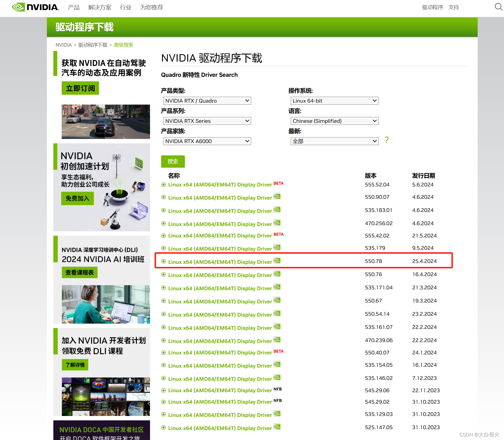Click the 立即订阅 button

pyautogui.click(x=80, y=88)
